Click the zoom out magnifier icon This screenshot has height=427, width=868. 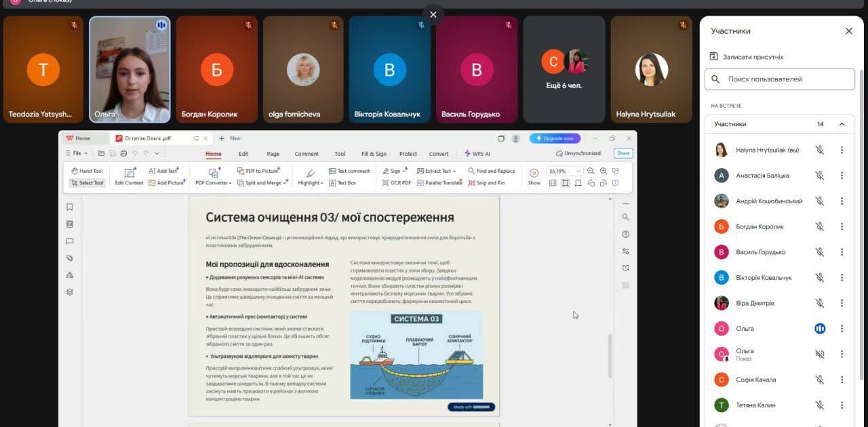coord(591,171)
